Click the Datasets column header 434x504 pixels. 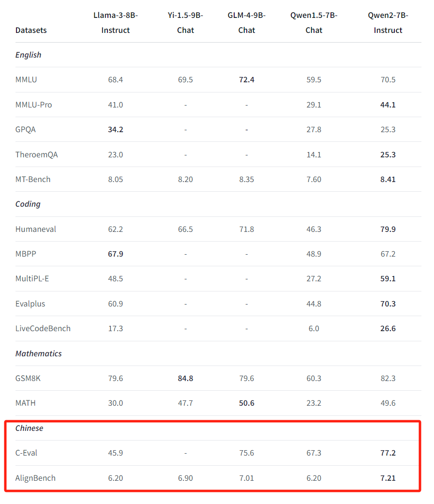31,30
